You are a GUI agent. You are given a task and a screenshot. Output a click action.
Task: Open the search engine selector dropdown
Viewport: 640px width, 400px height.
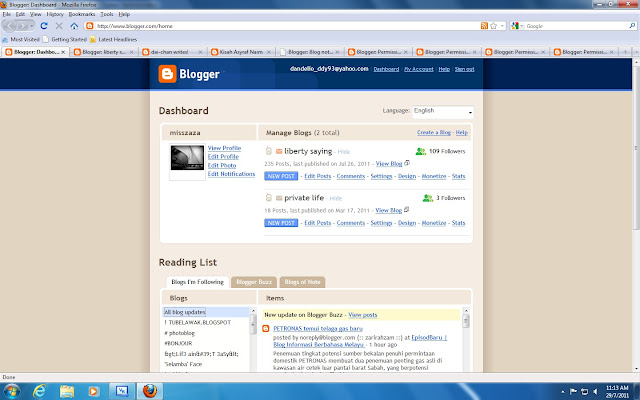517,26
